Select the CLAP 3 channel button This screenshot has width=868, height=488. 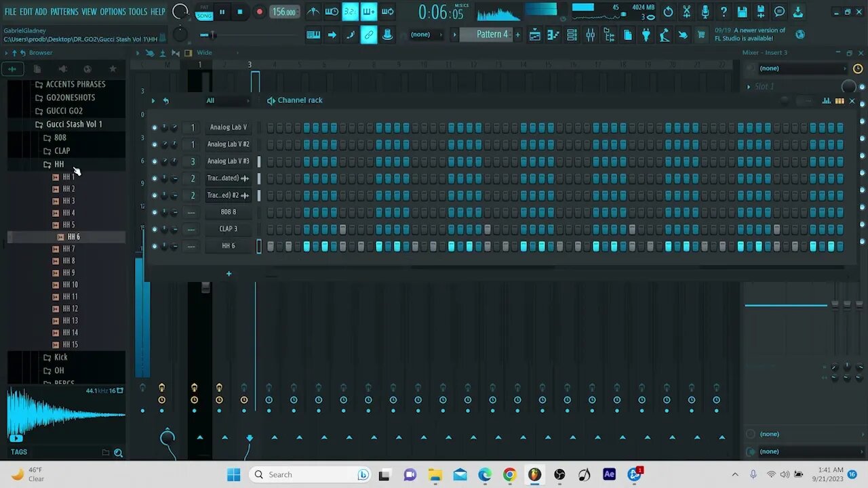[229, 229]
